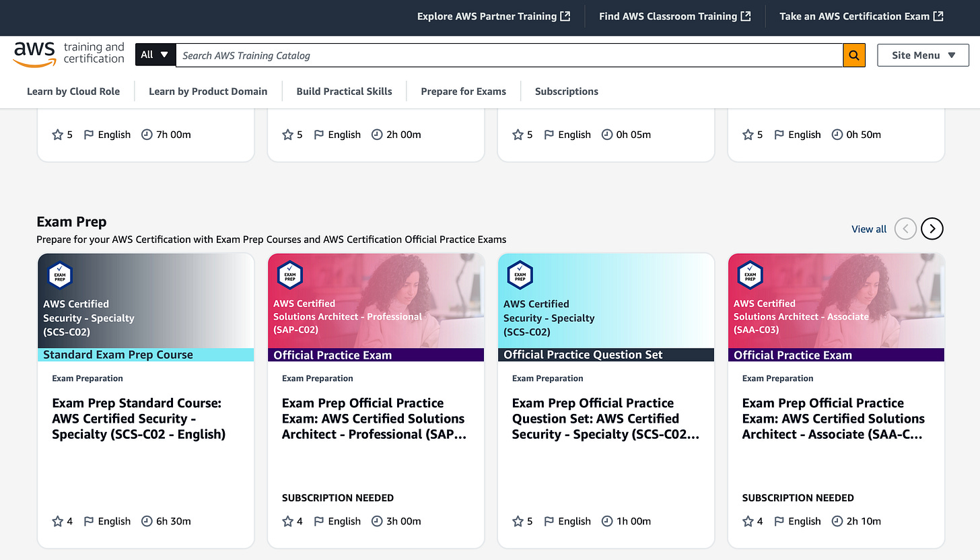Click the clock icon next to 3h 00m

click(377, 521)
